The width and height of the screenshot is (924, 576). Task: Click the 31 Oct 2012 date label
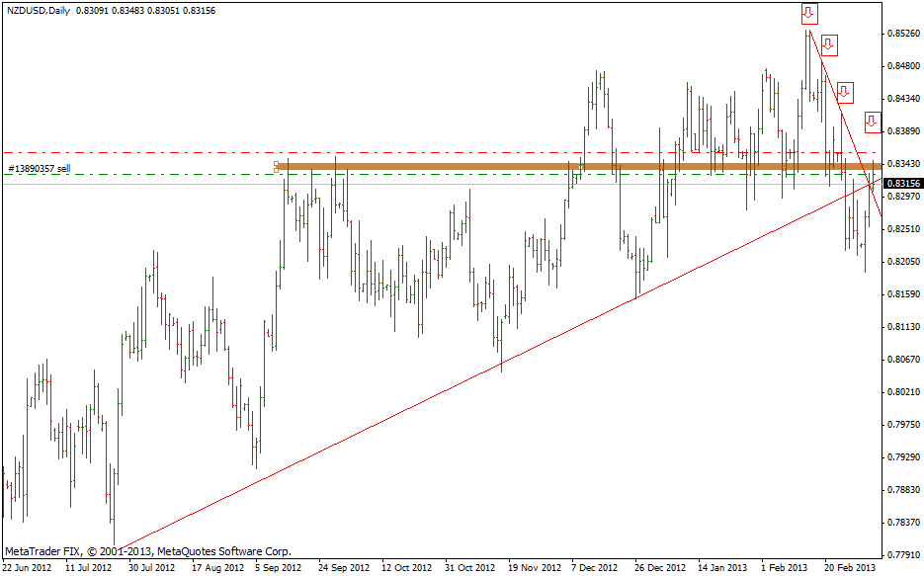click(x=470, y=568)
